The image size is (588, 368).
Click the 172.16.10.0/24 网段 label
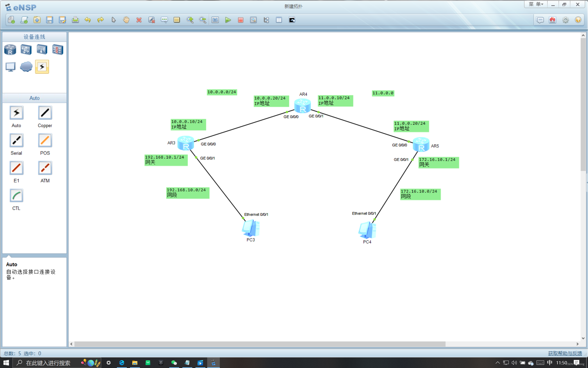pos(420,194)
